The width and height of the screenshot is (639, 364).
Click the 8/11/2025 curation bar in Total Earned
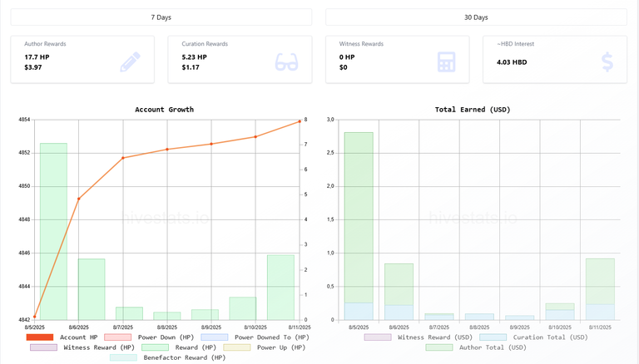[600, 312]
